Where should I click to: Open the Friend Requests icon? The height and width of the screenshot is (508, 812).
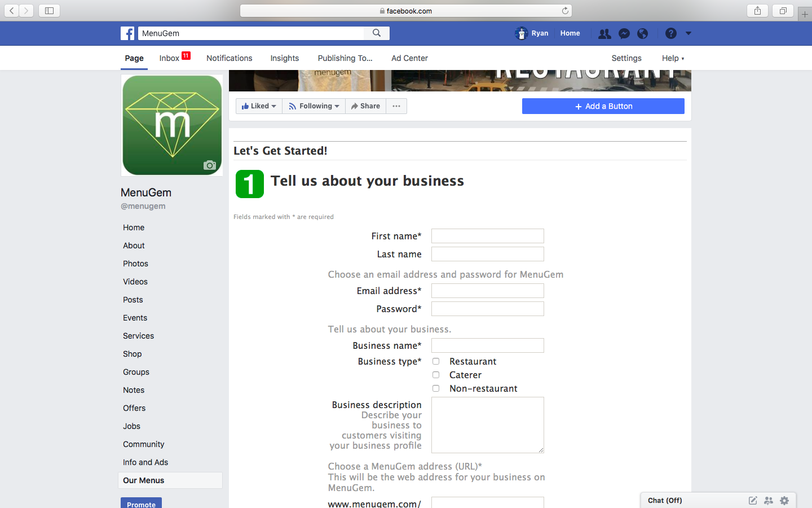pos(604,34)
